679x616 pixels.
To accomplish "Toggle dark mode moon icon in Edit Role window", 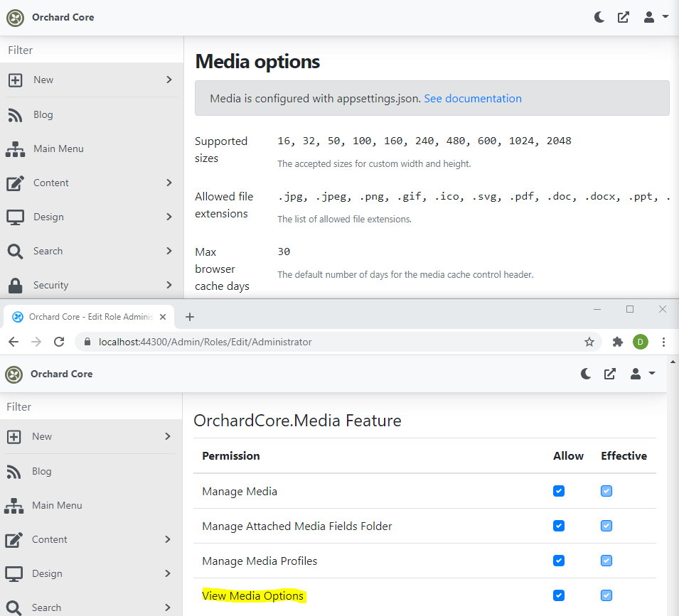I will tap(586, 374).
